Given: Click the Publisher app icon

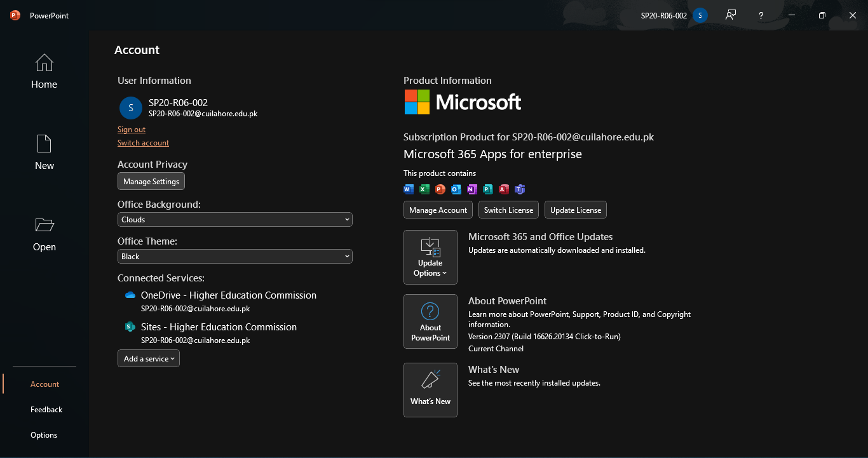Looking at the screenshot, I should tap(488, 189).
